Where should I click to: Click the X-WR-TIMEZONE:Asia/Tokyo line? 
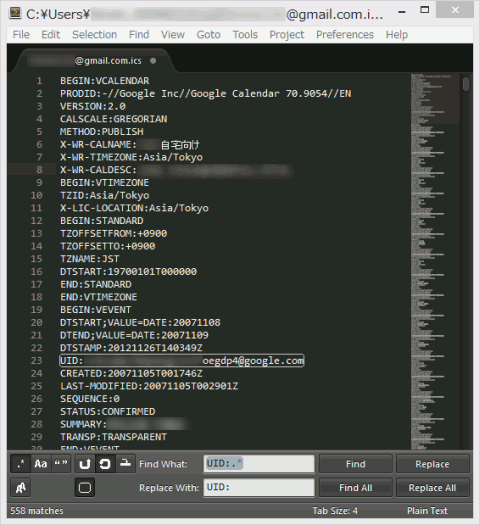pos(131,157)
